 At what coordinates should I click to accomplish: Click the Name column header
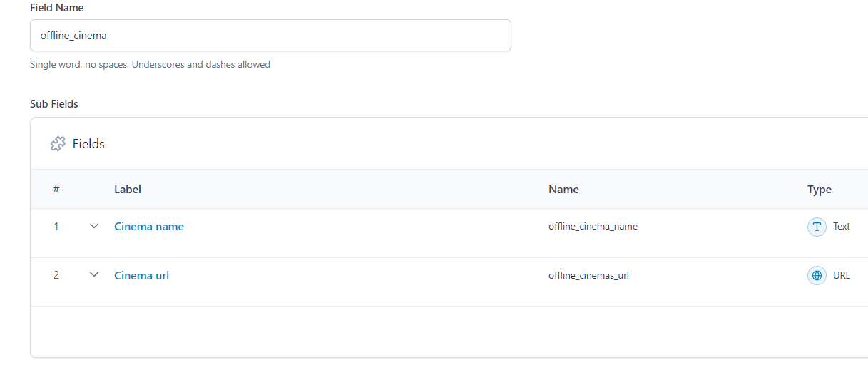[563, 190]
